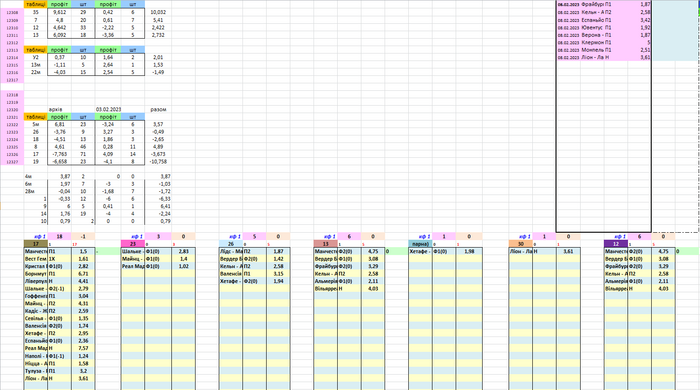The height and width of the screenshot is (390, 700).
Task: Select the 'Вест Гем' match cell
Action: coord(36,259)
